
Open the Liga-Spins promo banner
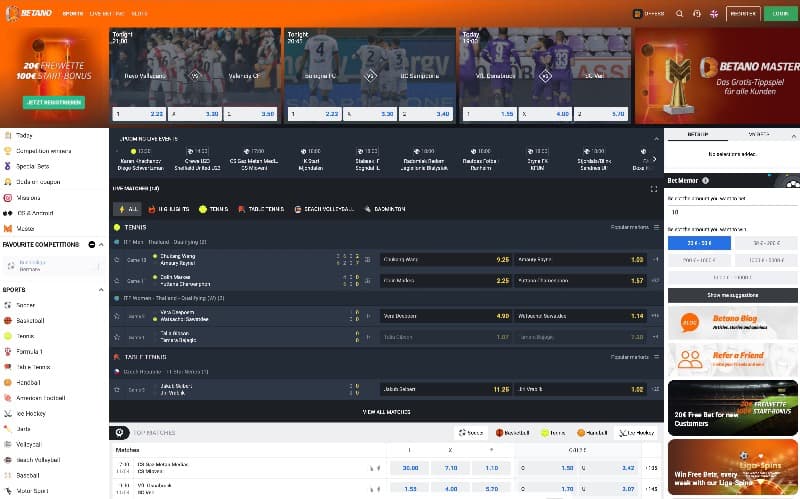coord(733,467)
